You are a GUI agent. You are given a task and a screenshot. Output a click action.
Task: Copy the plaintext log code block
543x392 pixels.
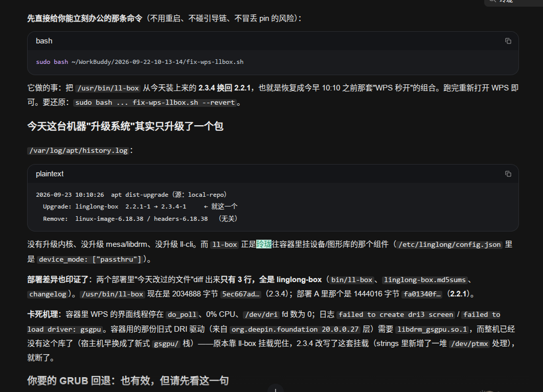pos(508,174)
